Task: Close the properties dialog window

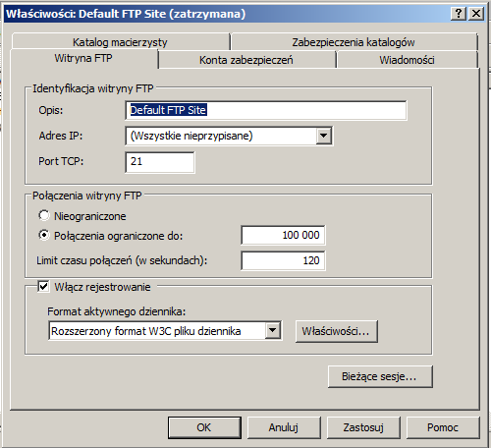Action: coord(476,14)
